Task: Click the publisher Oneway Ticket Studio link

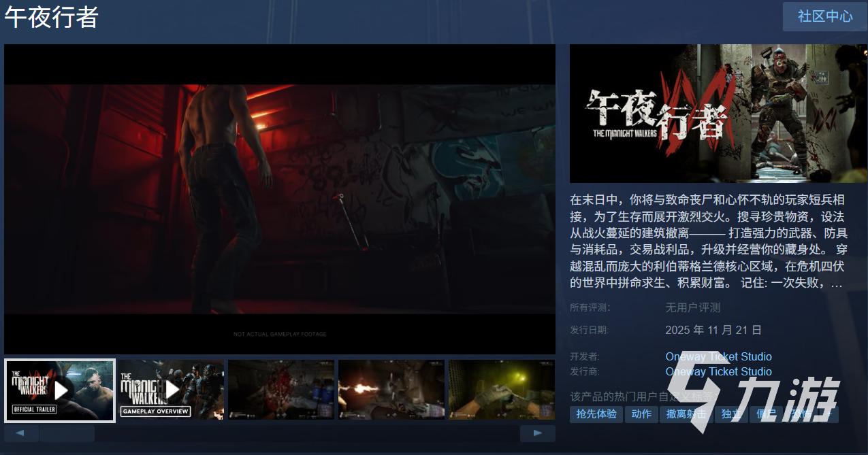Action: point(718,371)
